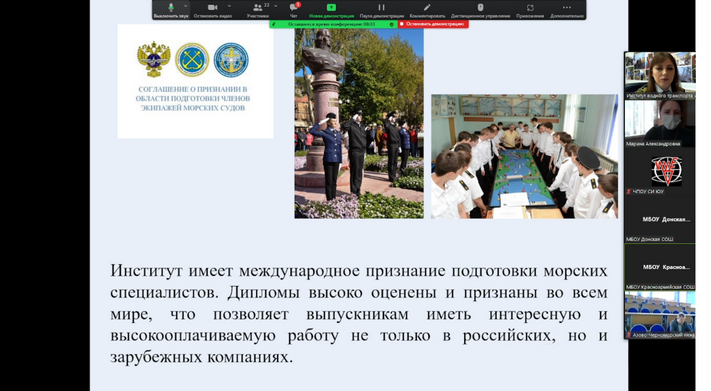This screenshot has width=711, height=391.
Task: Open Комментировать annotate pencil tool
Action: [427, 10]
